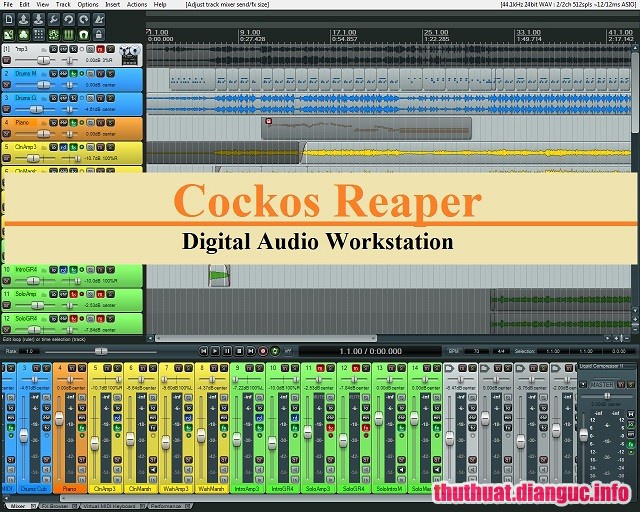Open the fx button on ClnAmp3 track
The width and height of the screenshot is (640, 512).
[x=73, y=147]
